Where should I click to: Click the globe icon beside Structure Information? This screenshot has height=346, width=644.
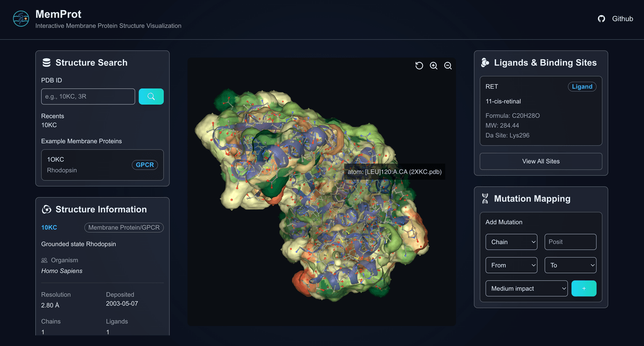(47, 209)
